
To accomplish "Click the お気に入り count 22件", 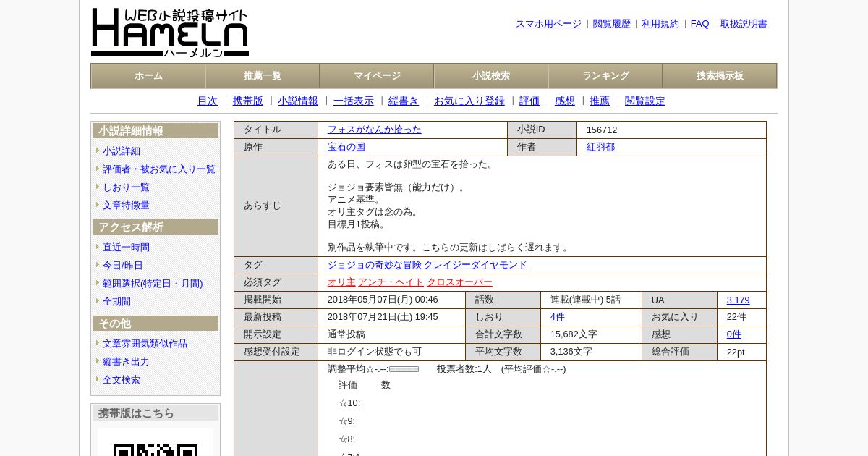I will [x=736, y=317].
